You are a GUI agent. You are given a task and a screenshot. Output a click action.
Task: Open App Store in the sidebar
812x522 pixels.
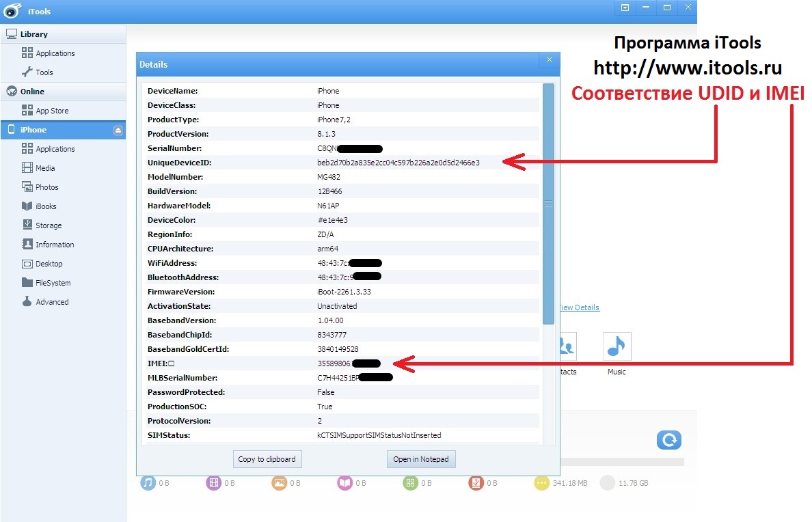pyautogui.click(x=45, y=111)
